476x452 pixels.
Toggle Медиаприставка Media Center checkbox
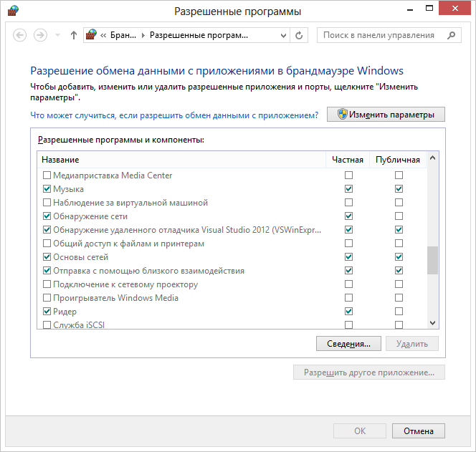click(47, 175)
